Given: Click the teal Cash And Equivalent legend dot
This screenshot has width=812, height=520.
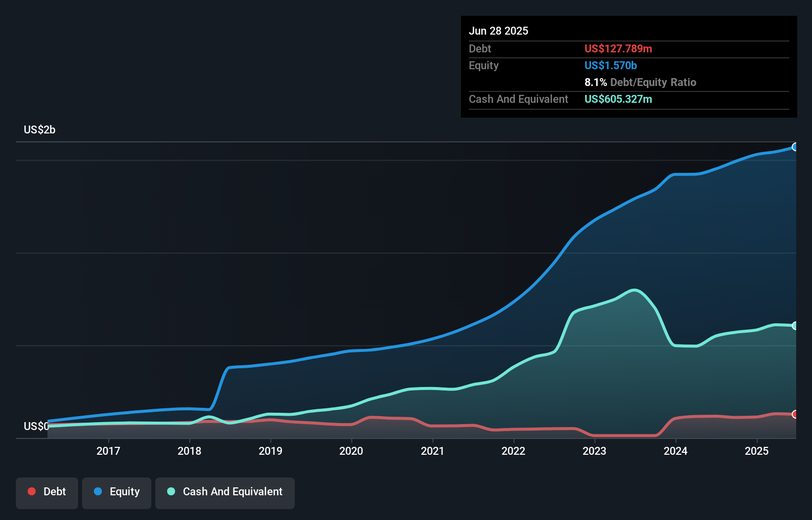Looking at the screenshot, I should coord(171,491).
